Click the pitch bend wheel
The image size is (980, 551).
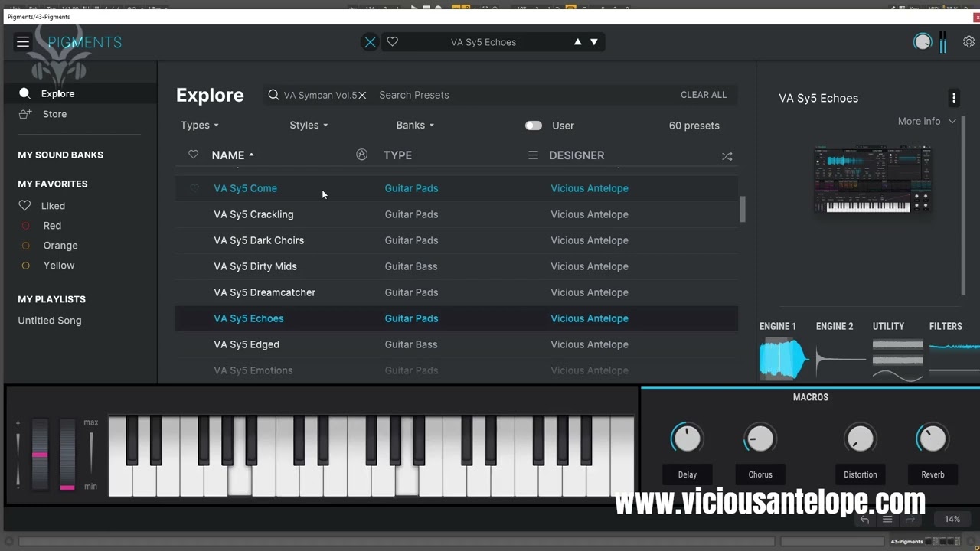(40, 454)
